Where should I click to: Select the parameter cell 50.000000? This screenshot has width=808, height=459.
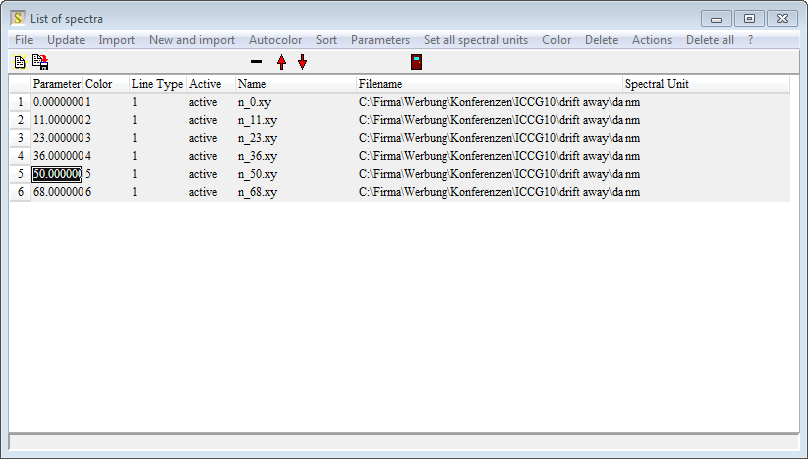pos(56,174)
